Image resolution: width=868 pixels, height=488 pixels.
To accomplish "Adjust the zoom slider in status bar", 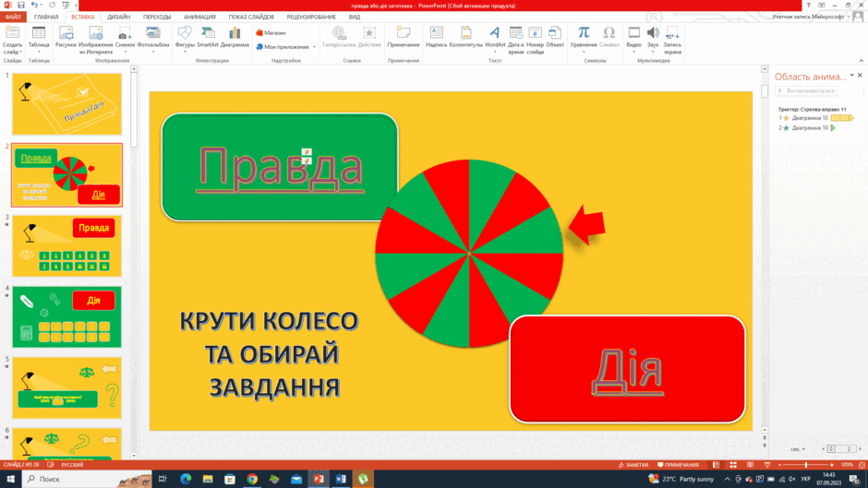I will coord(806,465).
